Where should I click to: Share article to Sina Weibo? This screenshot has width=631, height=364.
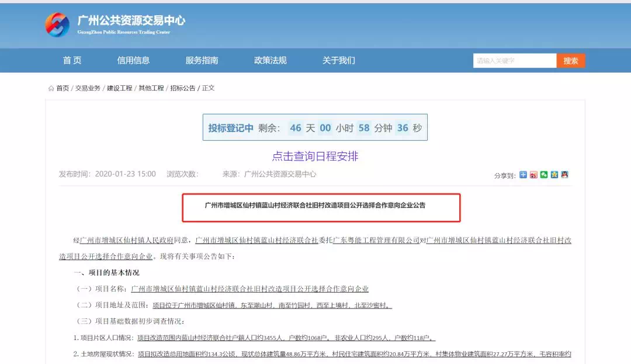[533, 175]
